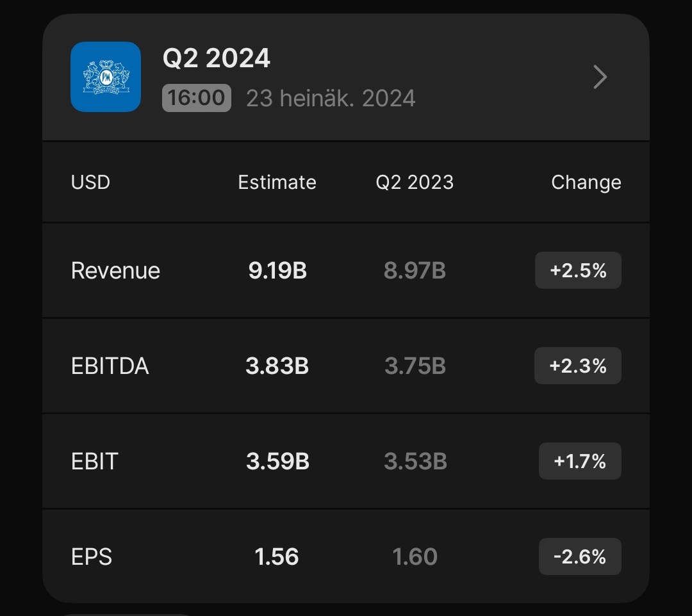Select the 16:00 time badge
The image size is (692, 616).
click(197, 98)
